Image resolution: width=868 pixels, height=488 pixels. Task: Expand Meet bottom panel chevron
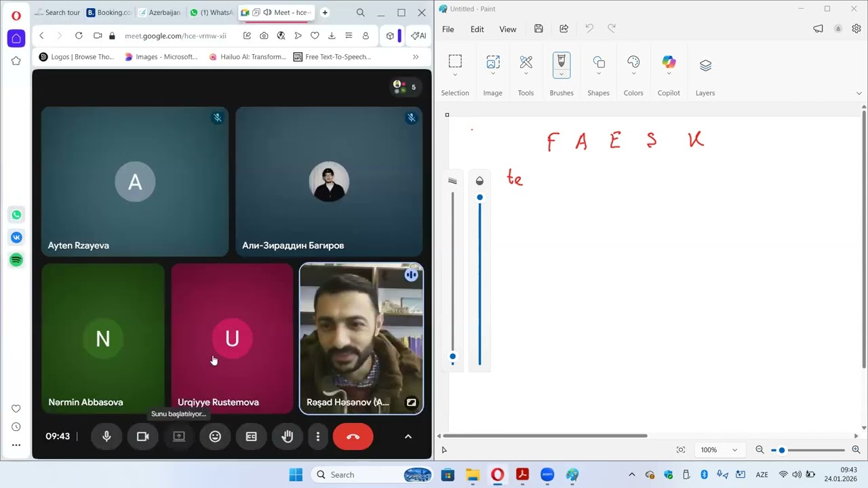(x=408, y=436)
